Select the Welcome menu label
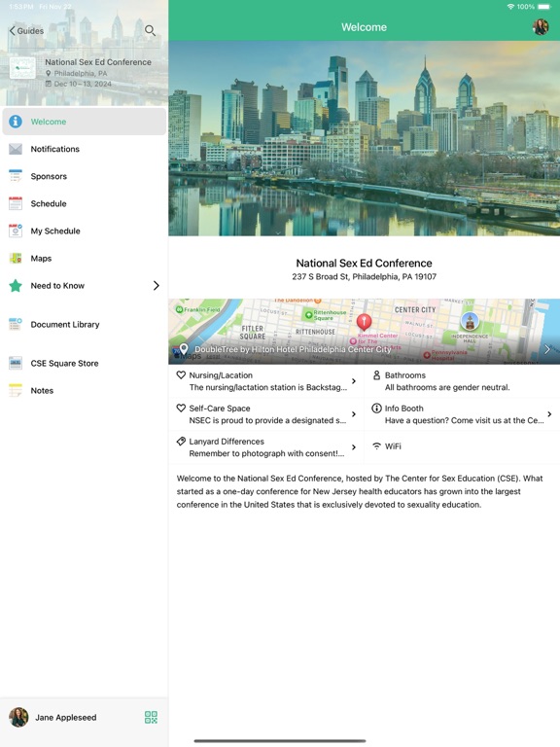Screen dimensions: 560x747 49,122
